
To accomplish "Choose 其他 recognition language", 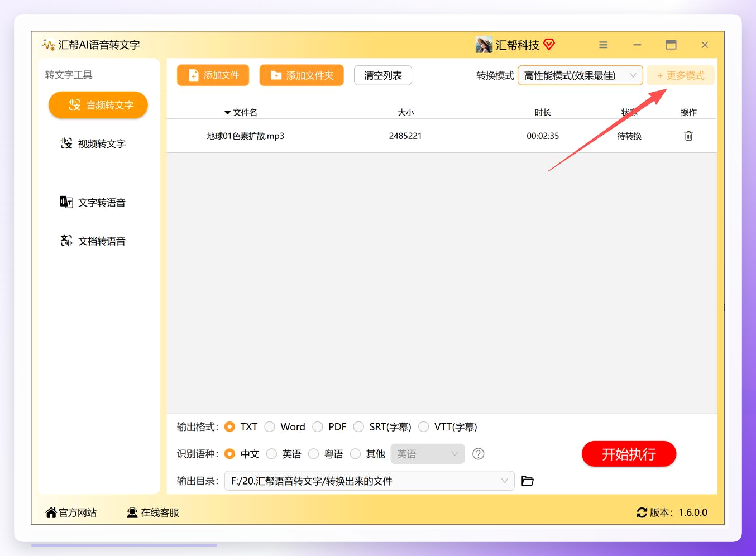I will pyautogui.click(x=355, y=454).
